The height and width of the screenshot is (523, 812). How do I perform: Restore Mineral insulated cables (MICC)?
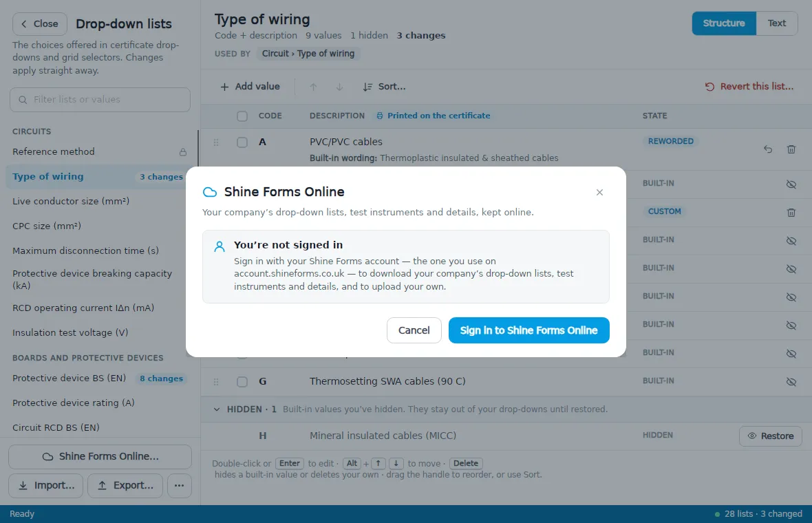[771, 436]
